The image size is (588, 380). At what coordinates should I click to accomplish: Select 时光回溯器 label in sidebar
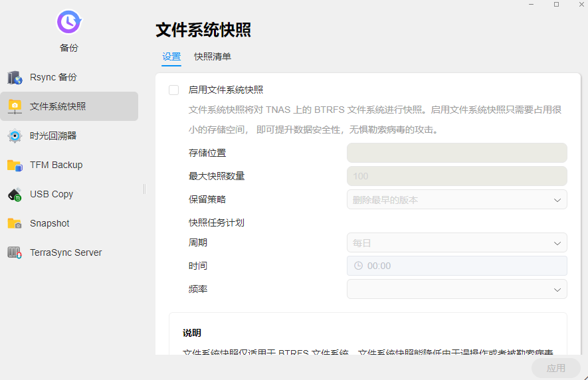point(53,136)
